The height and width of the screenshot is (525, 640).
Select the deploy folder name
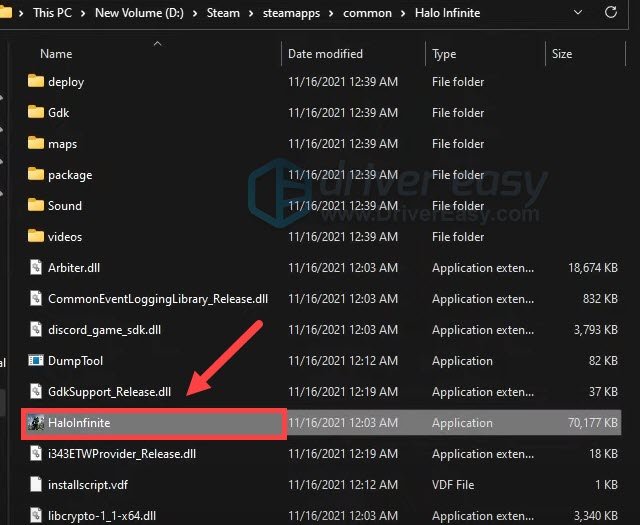(66, 82)
